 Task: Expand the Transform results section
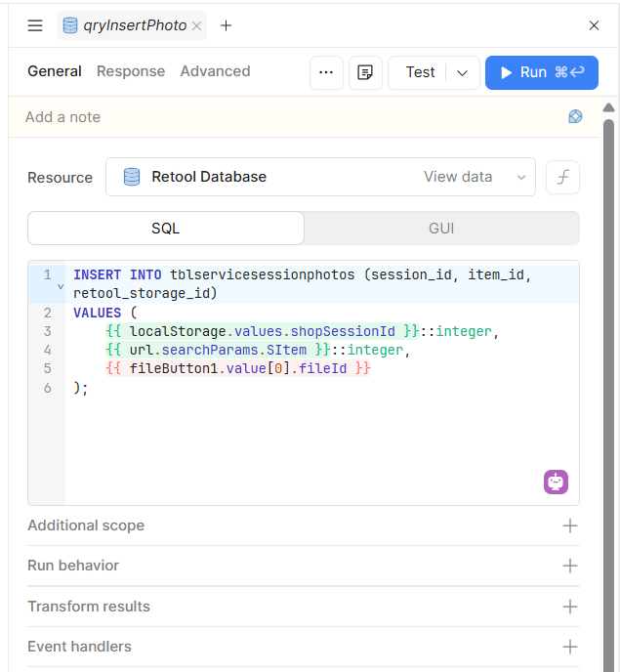point(570,607)
